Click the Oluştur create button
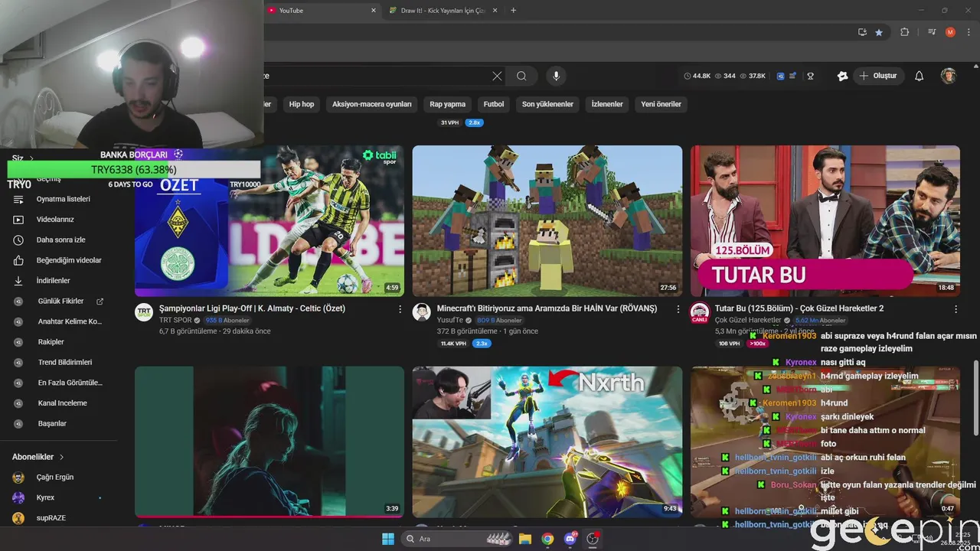This screenshot has width=980, height=551. [x=879, y=76]
